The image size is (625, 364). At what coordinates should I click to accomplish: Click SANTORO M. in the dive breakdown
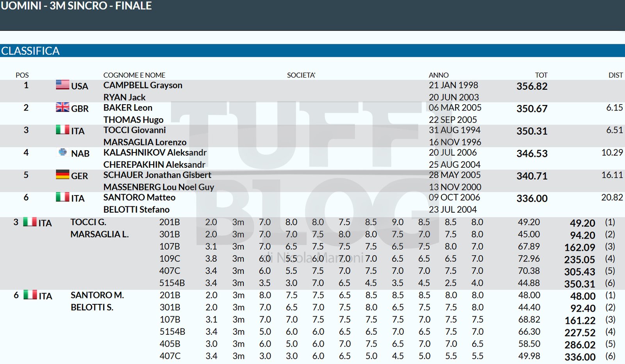[97, 295]
